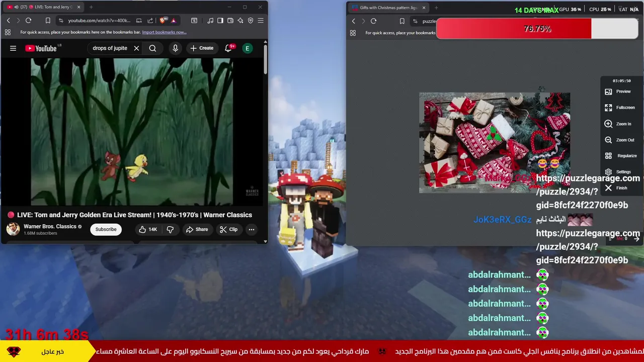This screenshot has height=362, width=644.
Task: Clear the YouTube search text
Action: pos(136,48)
